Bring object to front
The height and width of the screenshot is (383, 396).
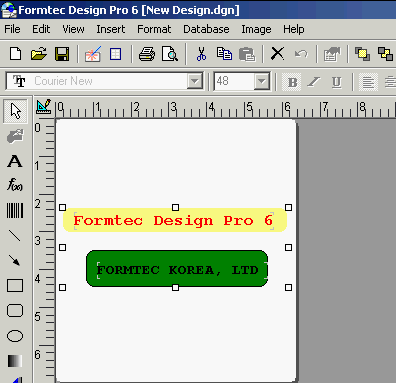click(x=362, y=54)
